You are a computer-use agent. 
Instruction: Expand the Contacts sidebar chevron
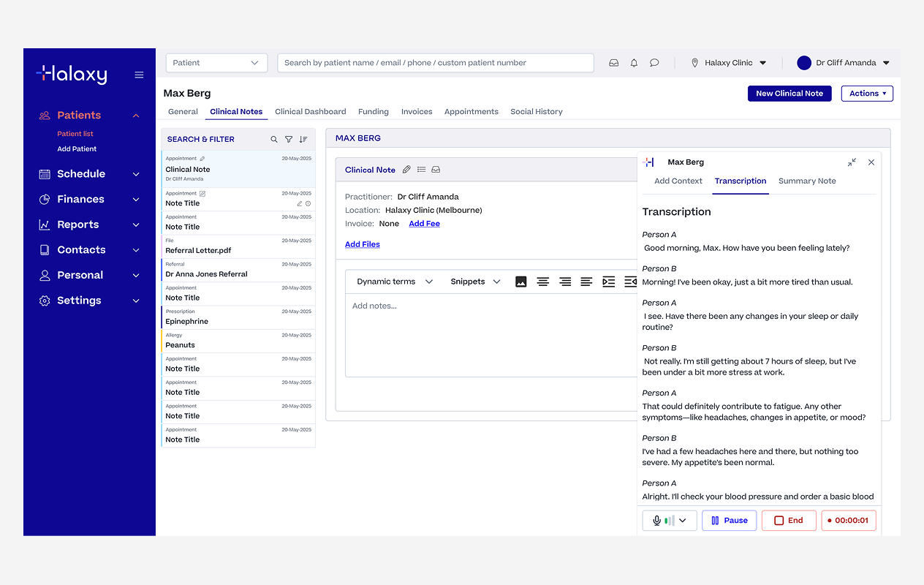(136, 250)
